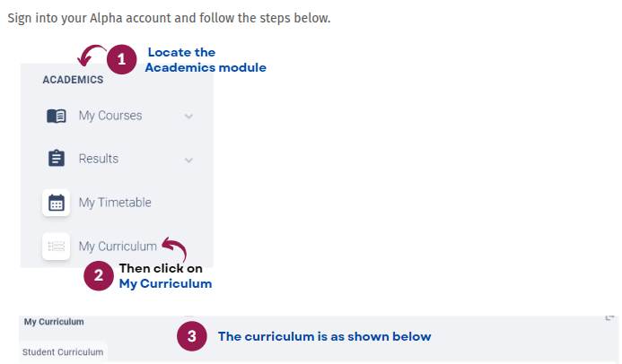The width and height of the screenshot is (622, 364).
Task: Click the expand icon on curriculum panel
Action: pos(610,317)
